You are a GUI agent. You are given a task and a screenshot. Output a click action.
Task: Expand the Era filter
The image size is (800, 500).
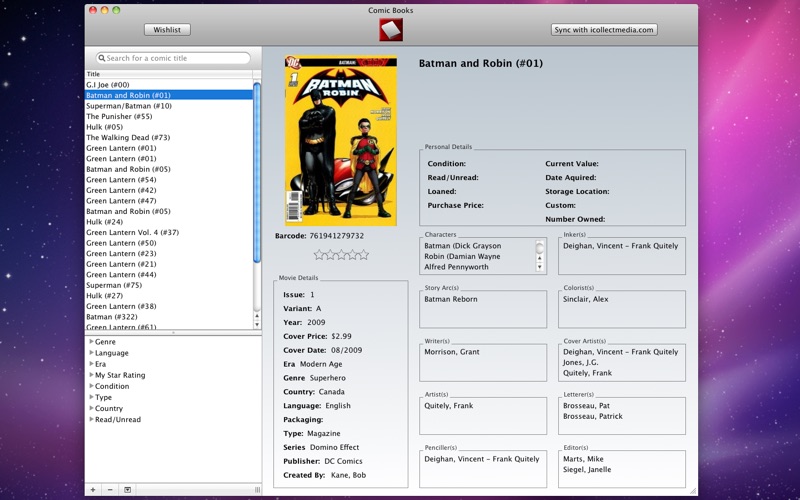coord(91,364)
